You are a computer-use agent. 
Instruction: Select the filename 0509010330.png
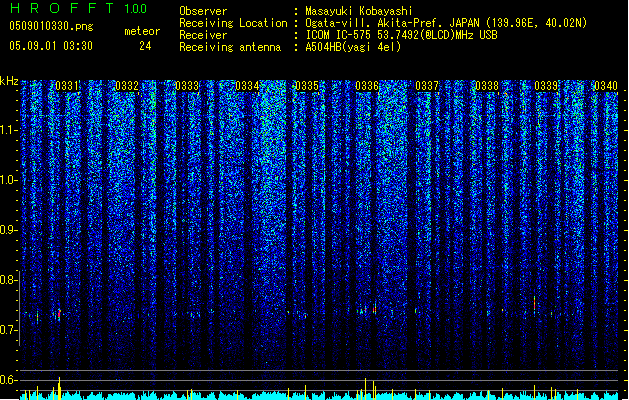click(x=51, y=26)
